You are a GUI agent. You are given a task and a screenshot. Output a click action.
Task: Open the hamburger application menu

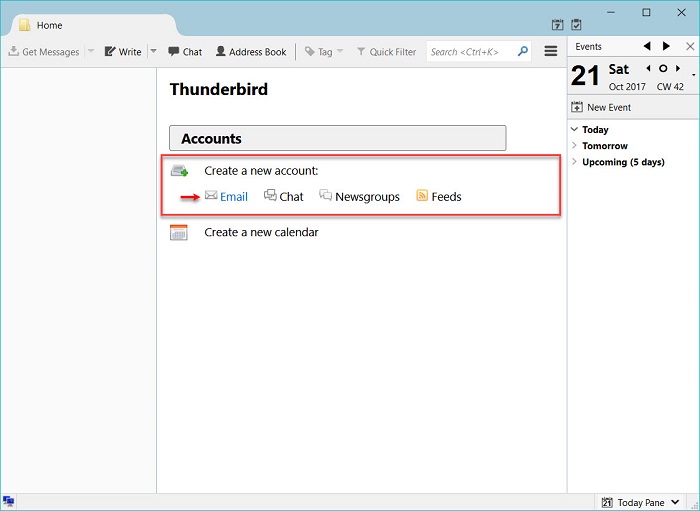click(x=551, y=51)
